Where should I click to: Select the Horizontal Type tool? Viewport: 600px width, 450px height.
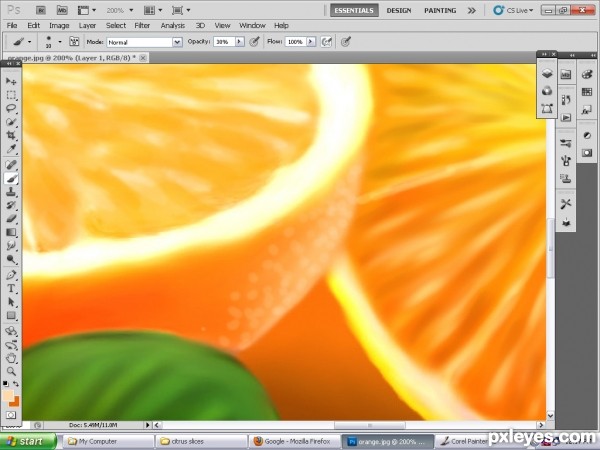pos(11,289)
